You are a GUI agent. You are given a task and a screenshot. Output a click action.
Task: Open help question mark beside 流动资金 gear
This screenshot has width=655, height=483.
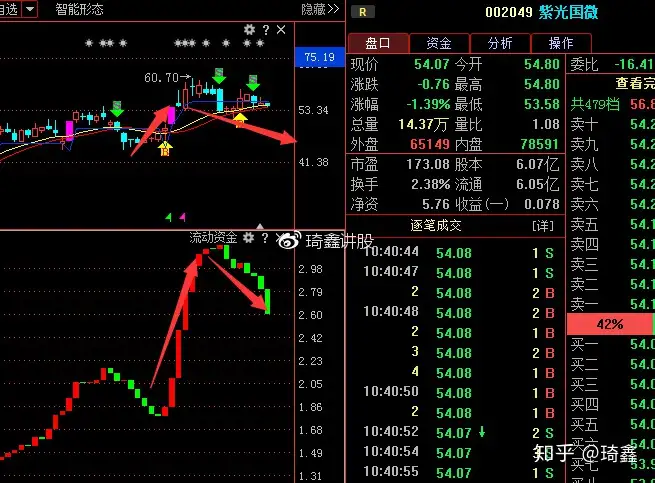click(x=265, y=238)
